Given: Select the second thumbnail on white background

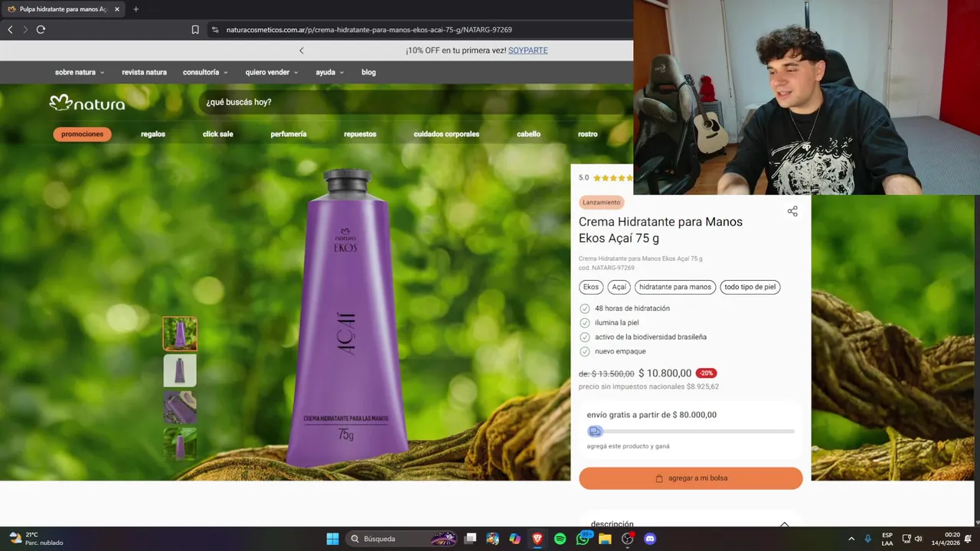Looking at the screenshot, I should [x=180, y=370].
